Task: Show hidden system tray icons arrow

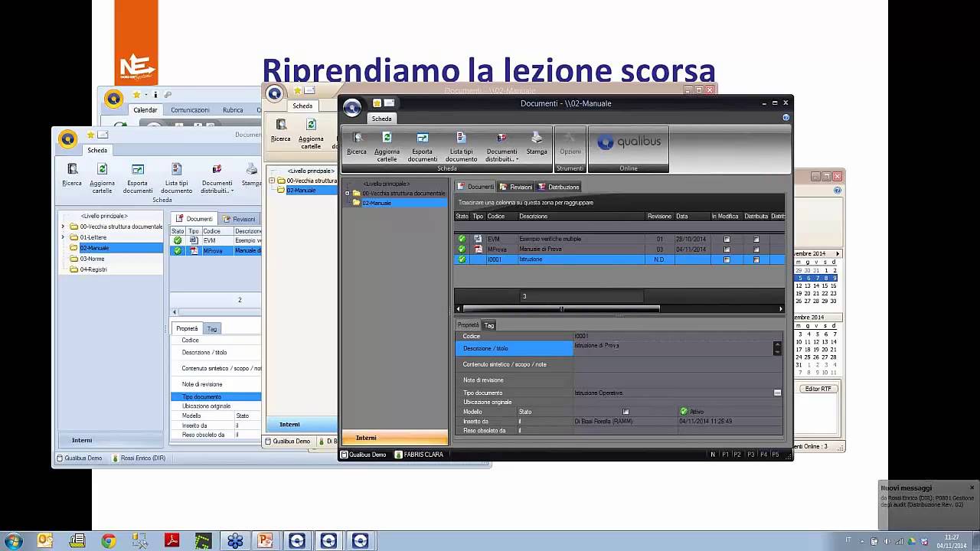Action: click(862, 541)
